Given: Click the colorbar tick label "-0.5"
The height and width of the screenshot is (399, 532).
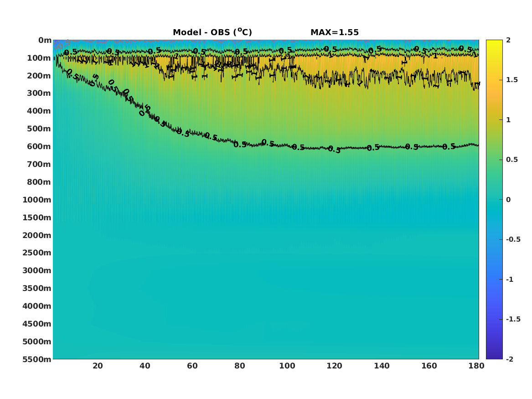Looking at the screenshot, I should [x=513, y=239].
